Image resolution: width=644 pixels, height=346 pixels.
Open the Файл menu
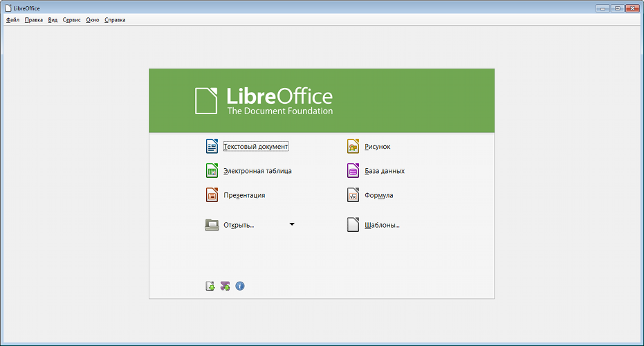[x=12, y=20]
